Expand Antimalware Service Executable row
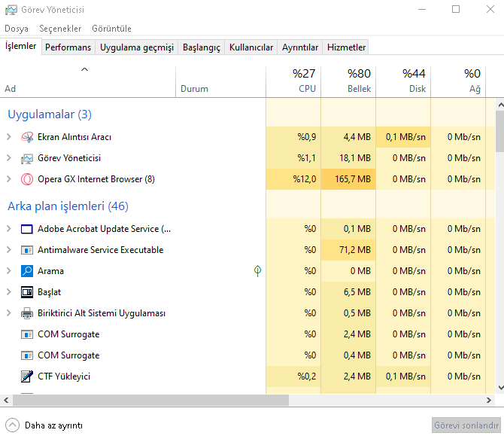This screenshot has width=504, height=442. coord(9,250)
